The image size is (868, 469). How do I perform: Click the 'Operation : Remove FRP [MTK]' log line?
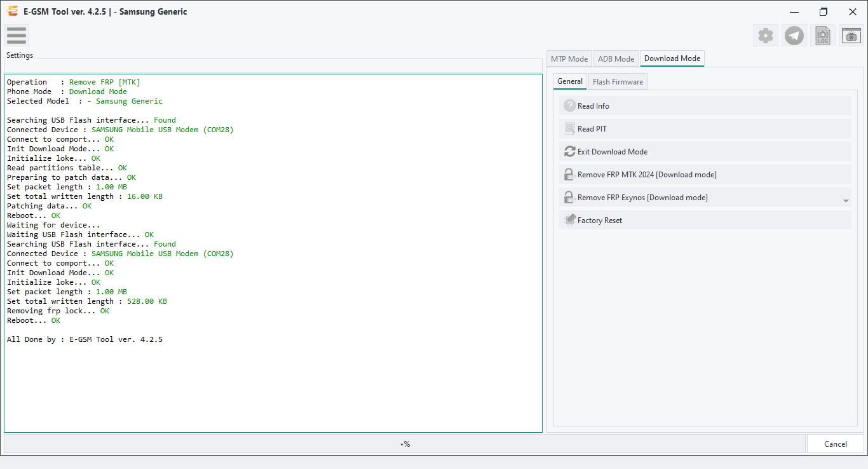74,82
